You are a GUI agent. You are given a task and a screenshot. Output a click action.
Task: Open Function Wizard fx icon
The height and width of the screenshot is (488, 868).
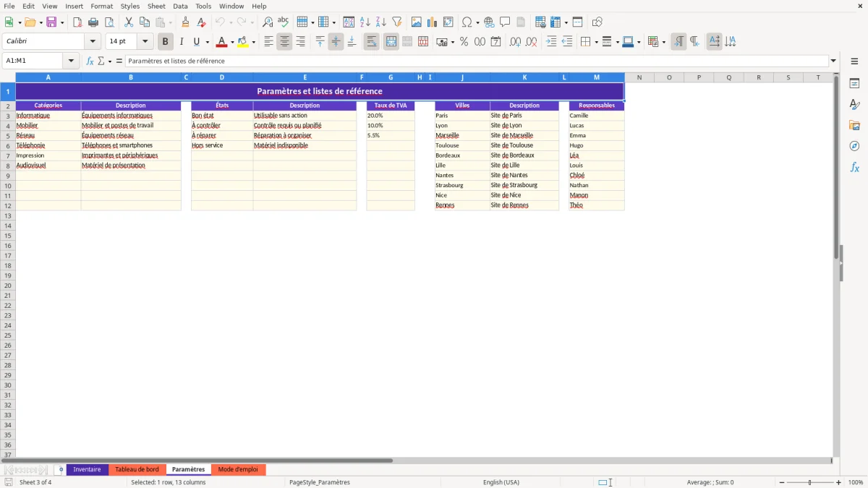tap(90, 61)
